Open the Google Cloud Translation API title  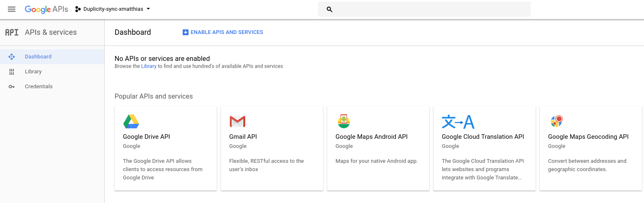(x=483, y=137)
